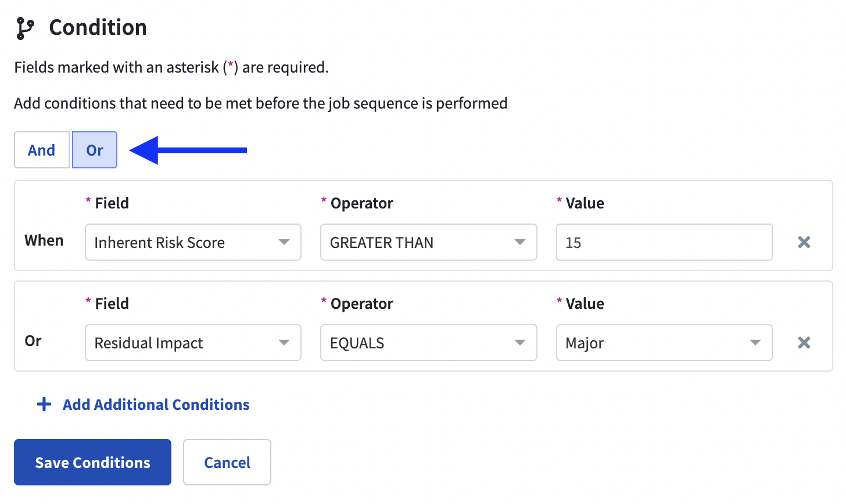Click the dropdown arrow beside Major
Screen dimensions: 846x504
(x=755, y=343)
